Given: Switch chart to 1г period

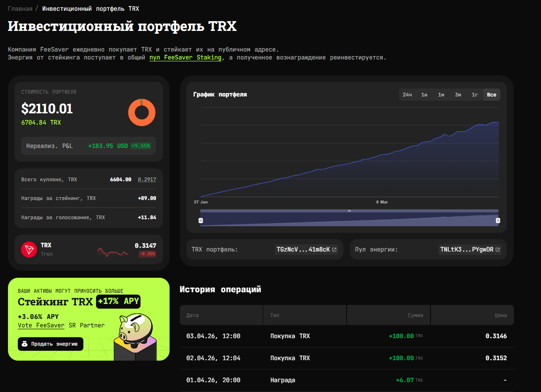Looking at the screenshot, I should point(474,95).
